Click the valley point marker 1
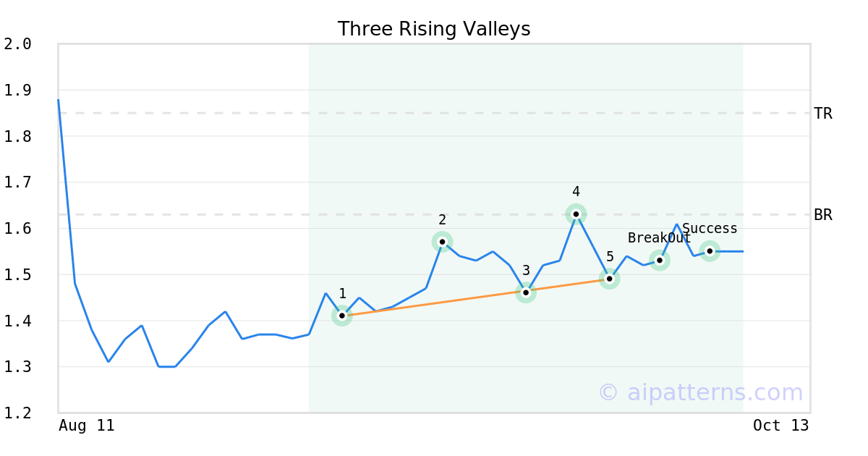 click(x=342, y=316)
